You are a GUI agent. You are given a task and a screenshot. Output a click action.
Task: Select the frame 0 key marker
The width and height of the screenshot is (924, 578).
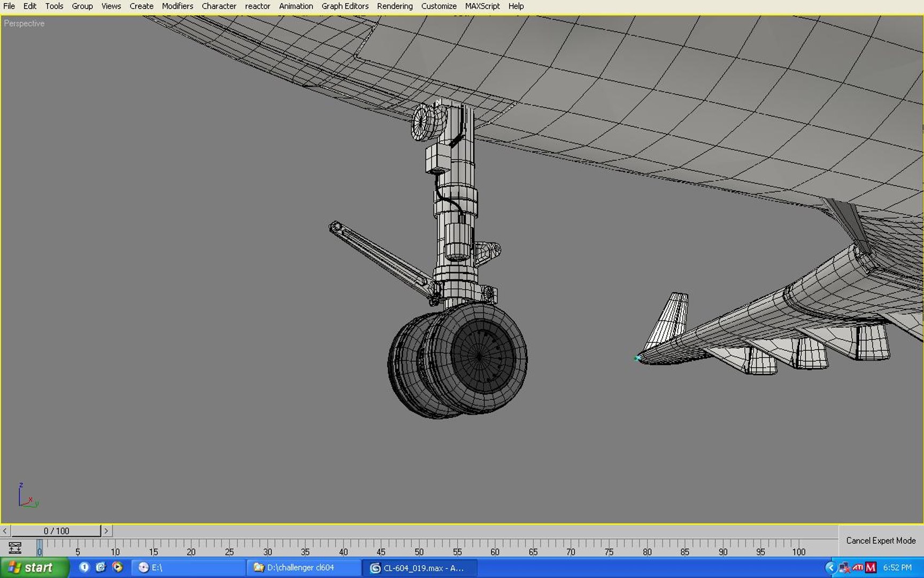40,548
